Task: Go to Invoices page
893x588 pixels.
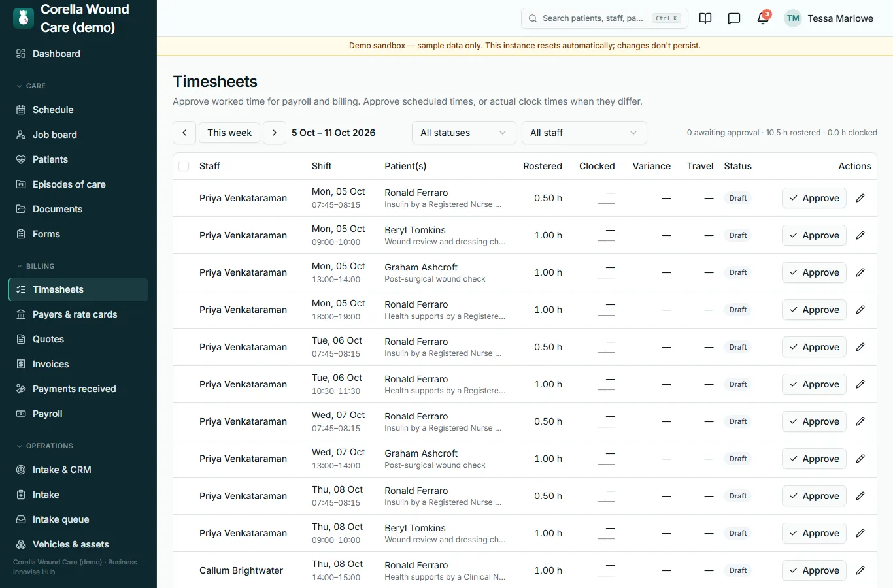Action: point(78,364)
